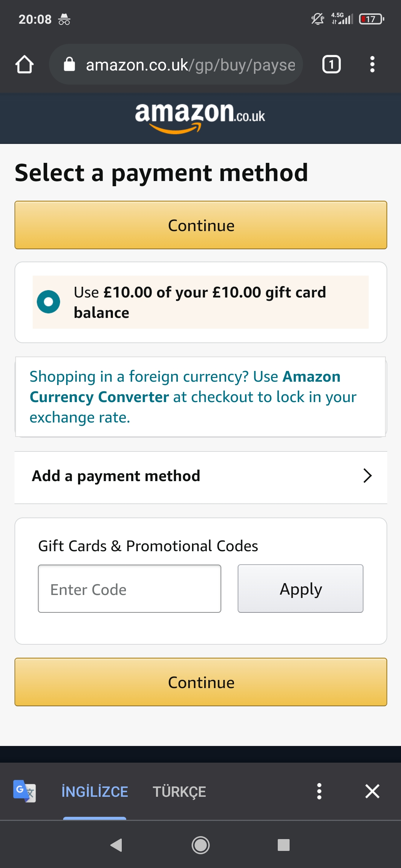Close the translate bar

click(372, 791)
